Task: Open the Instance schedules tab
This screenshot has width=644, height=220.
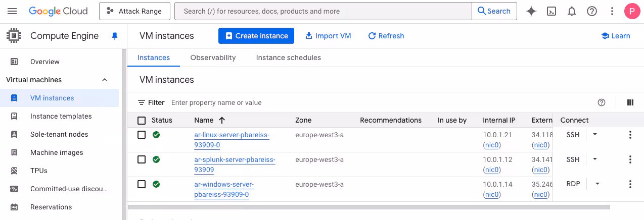Action: [x=288, y=58]
